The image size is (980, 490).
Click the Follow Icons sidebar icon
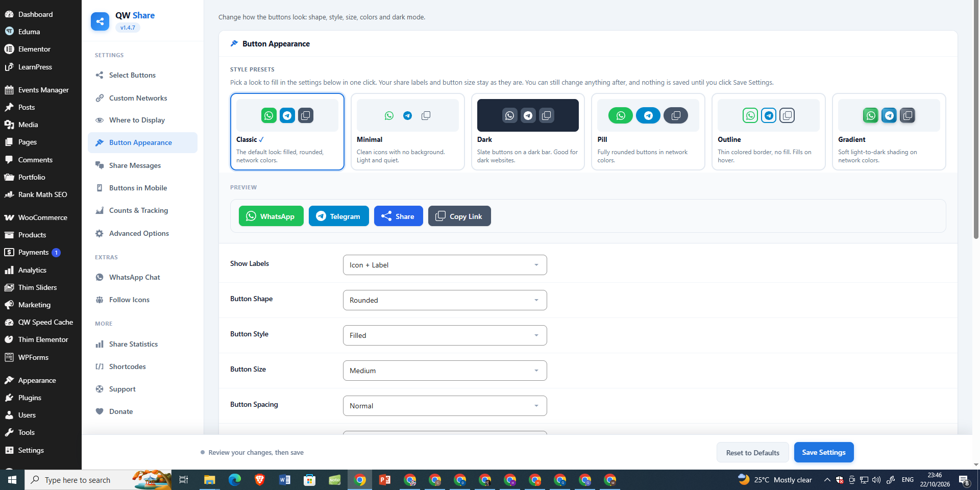click(100, 300)
